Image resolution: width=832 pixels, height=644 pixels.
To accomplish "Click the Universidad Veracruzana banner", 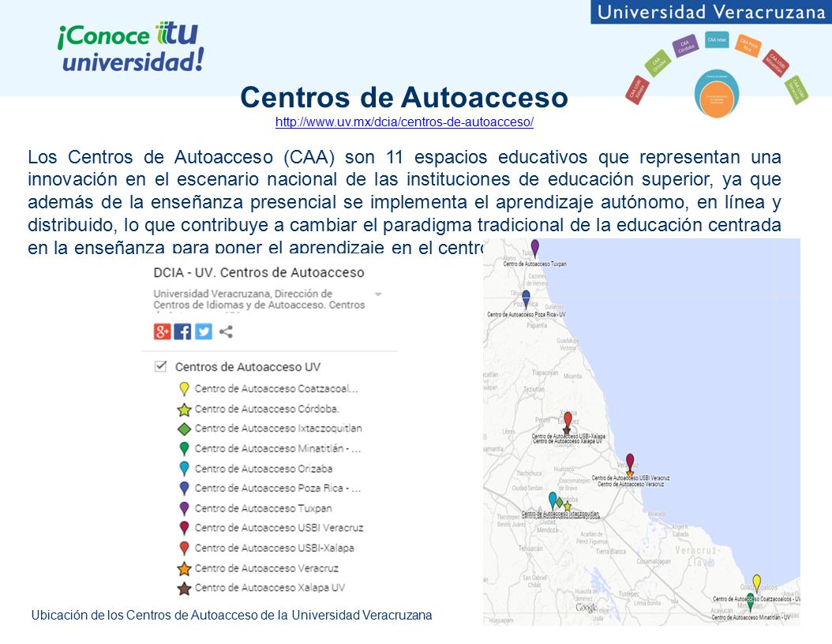I will (711, 12).
